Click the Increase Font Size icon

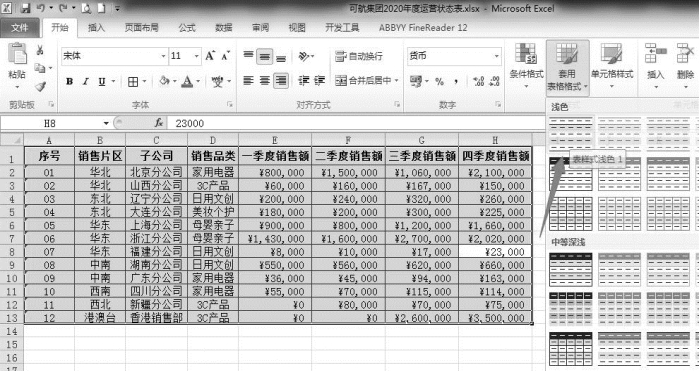tap(210, 56)
